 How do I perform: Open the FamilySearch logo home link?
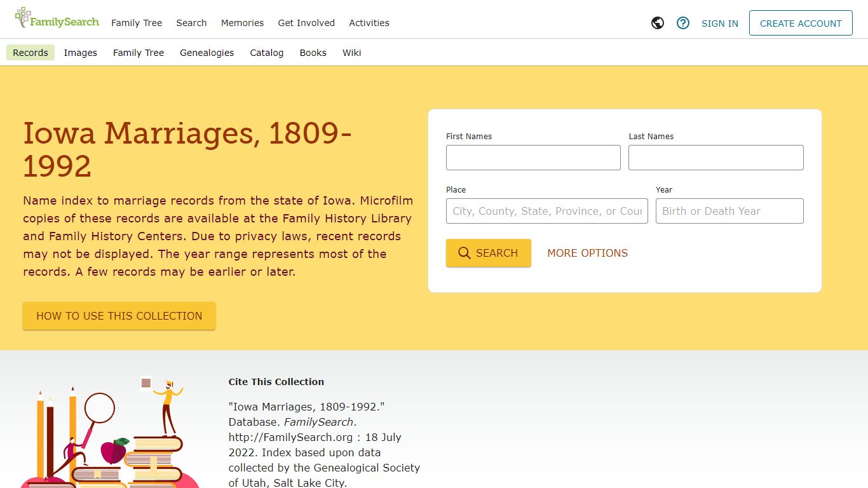tap(57, 18)
